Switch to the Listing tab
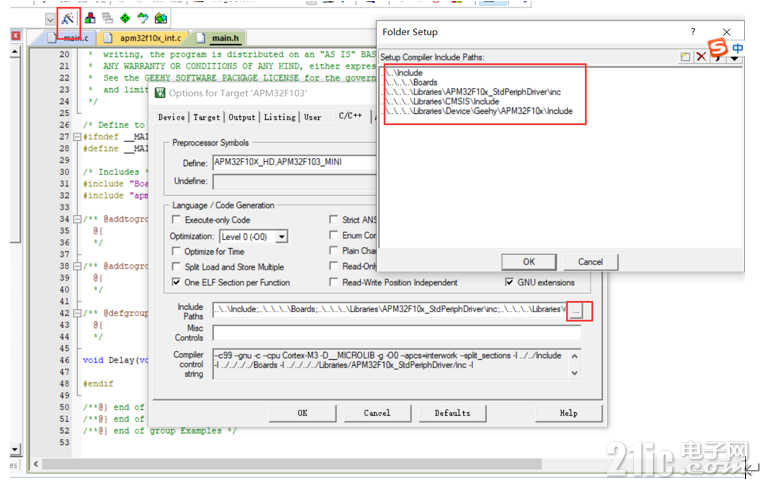Image resolution: width=760 pixels, height=484 pixels. pyautogui.click(x=280, y=117)
